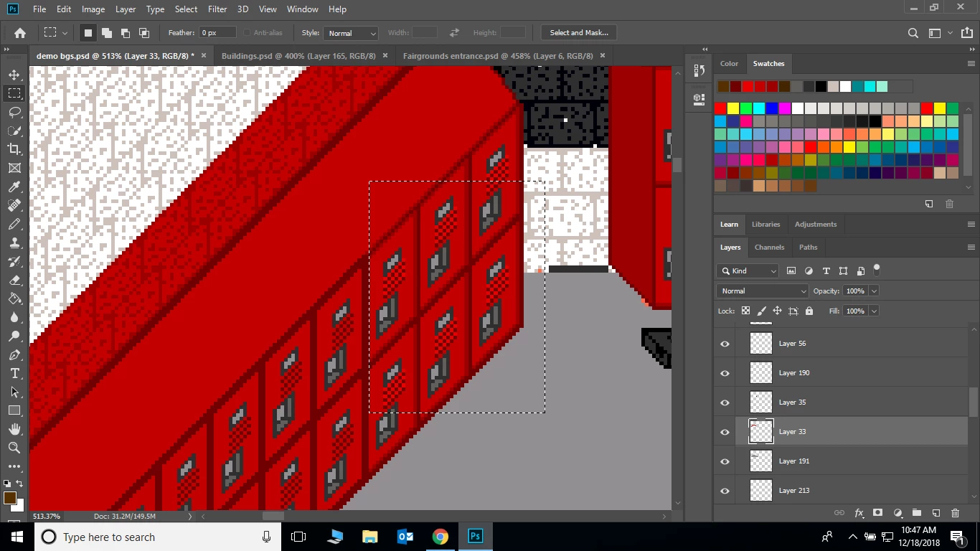980x551 pixels.
Task: Open marquee tool preset picker arrow
Action: click(65, 33)
